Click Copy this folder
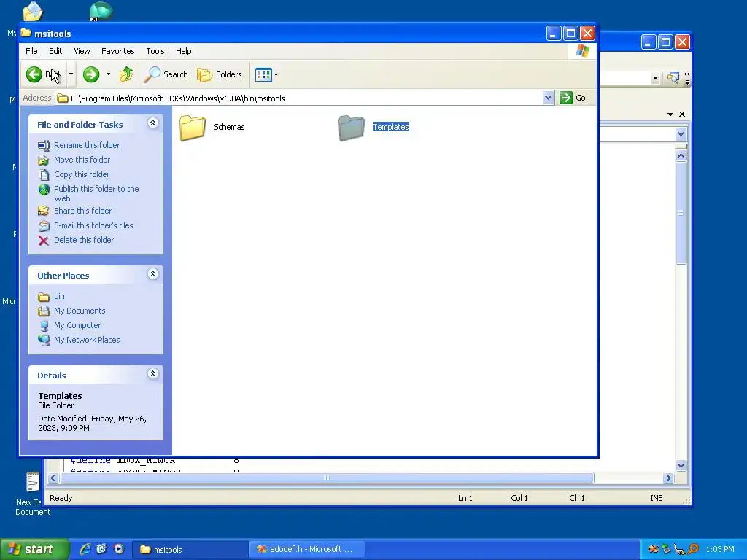This screenshot has width=747, height=560. (x=82, y=174)
